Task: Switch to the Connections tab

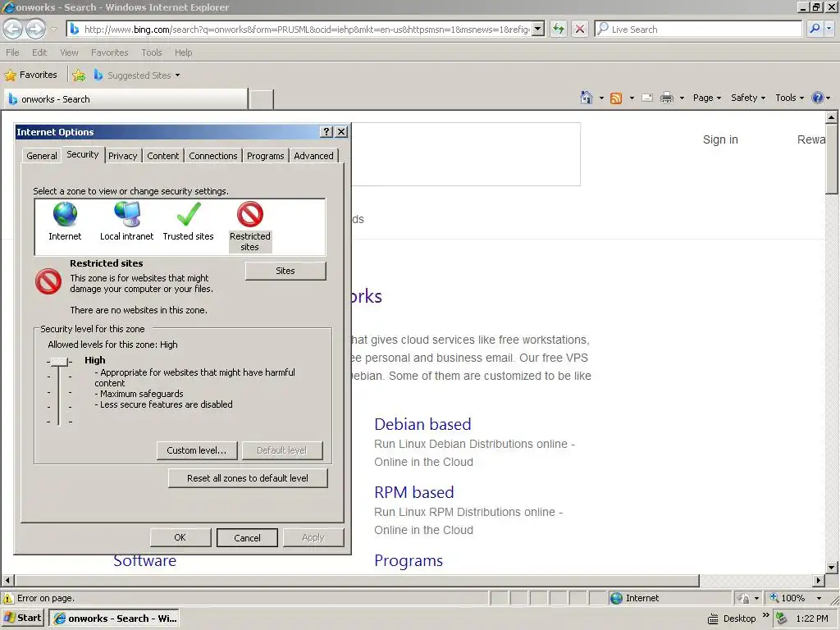Action: click(x=212, y=156)
